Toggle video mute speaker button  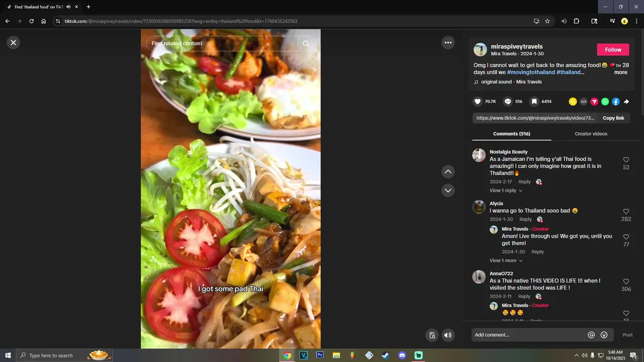(448, 335)
